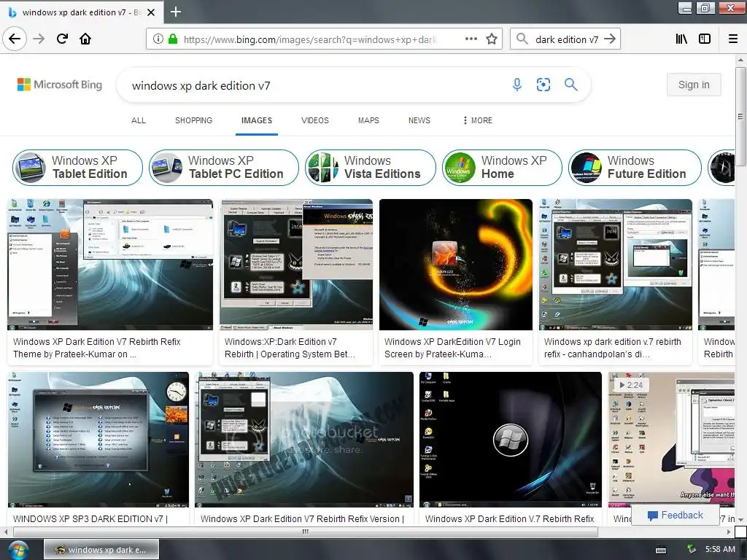The height and width of the screenshot is (560, 747).
Task: Open the canhandpolan's rebirth refix image
Action: 615,264
